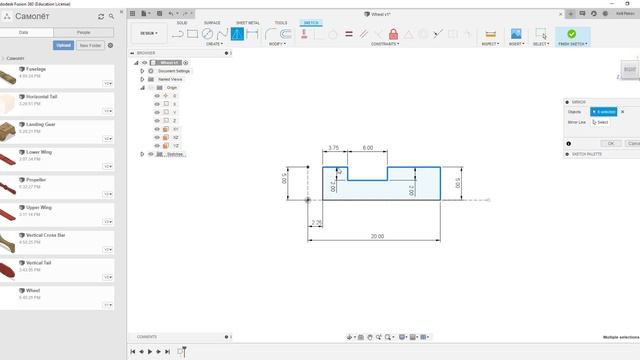The height and width of the screenshot is (360, 640).
Task: Refresh the Самолёт project data panel
Action: click(101, 16)
